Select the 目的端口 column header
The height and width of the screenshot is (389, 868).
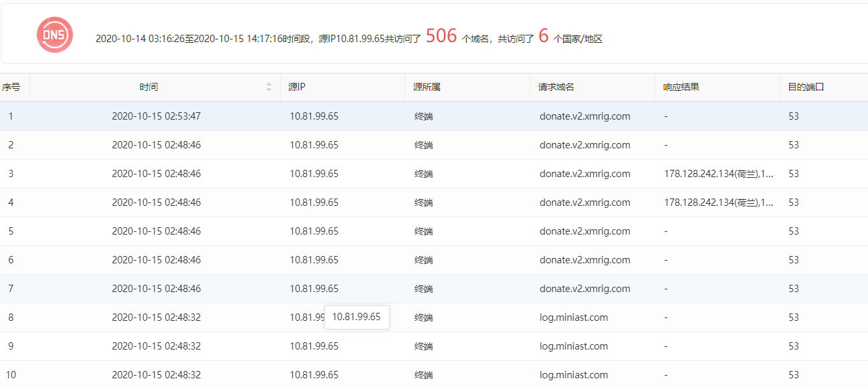coord(806,87)
